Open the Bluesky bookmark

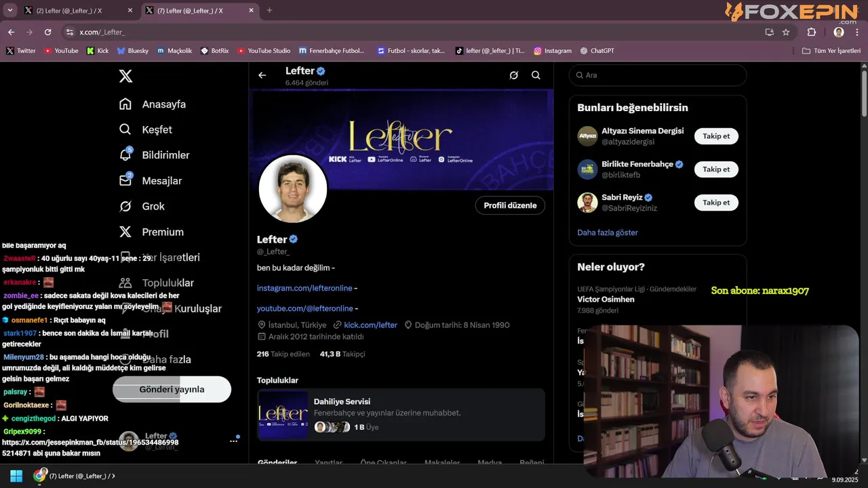(133, 51)
